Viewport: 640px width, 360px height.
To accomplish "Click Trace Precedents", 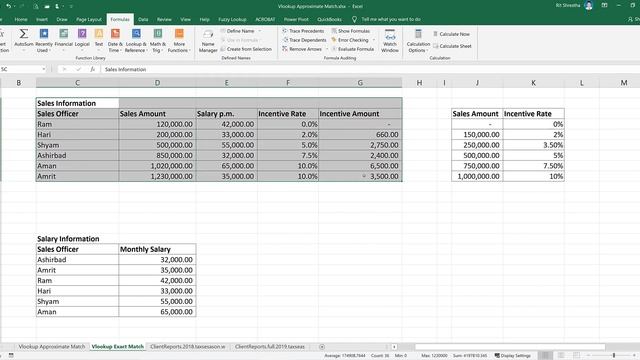I will 303,31.
